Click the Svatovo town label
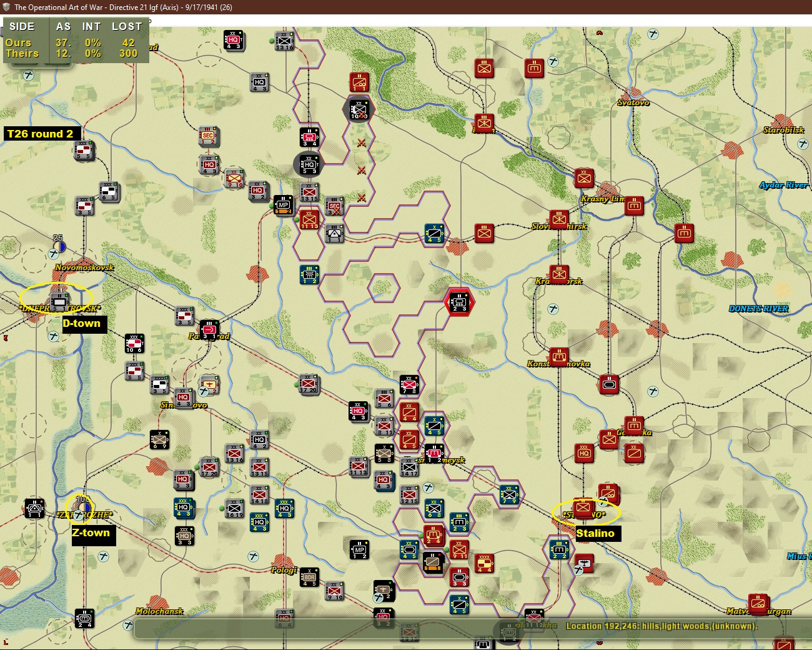The image size is (812, 650). tap(633, 102)
